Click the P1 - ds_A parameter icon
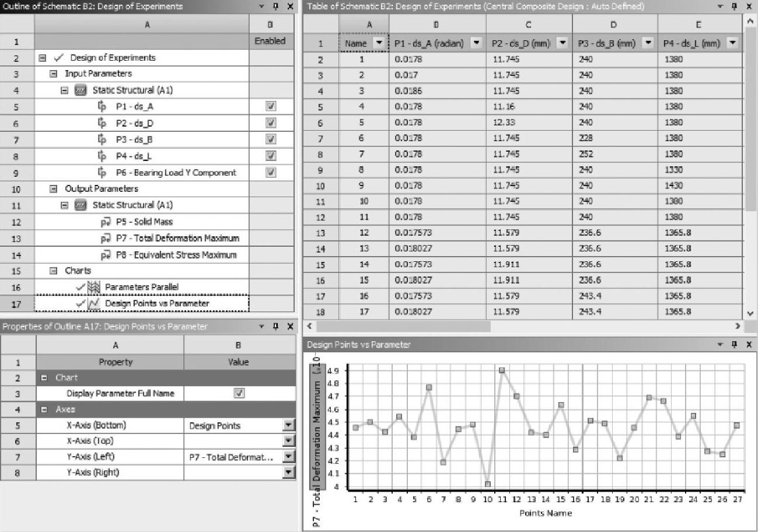This screenshot has width=758, height=532. click(103, 107)
